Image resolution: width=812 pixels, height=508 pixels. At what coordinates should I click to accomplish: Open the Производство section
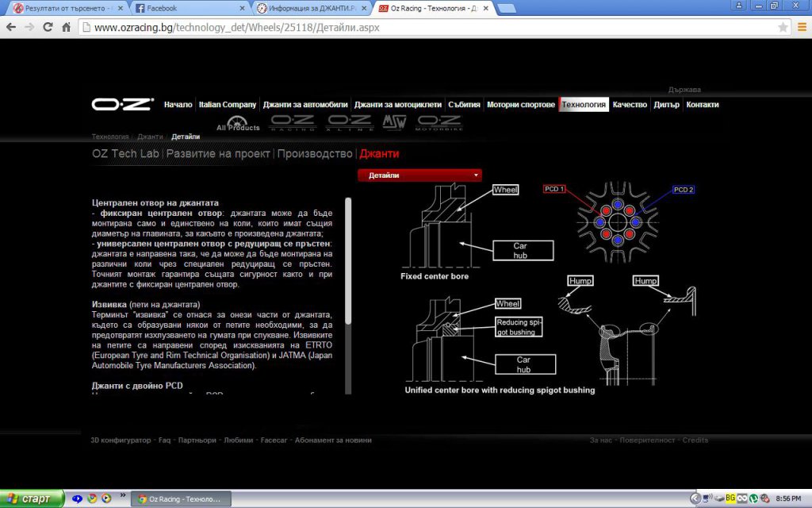(x=315, y=153)
